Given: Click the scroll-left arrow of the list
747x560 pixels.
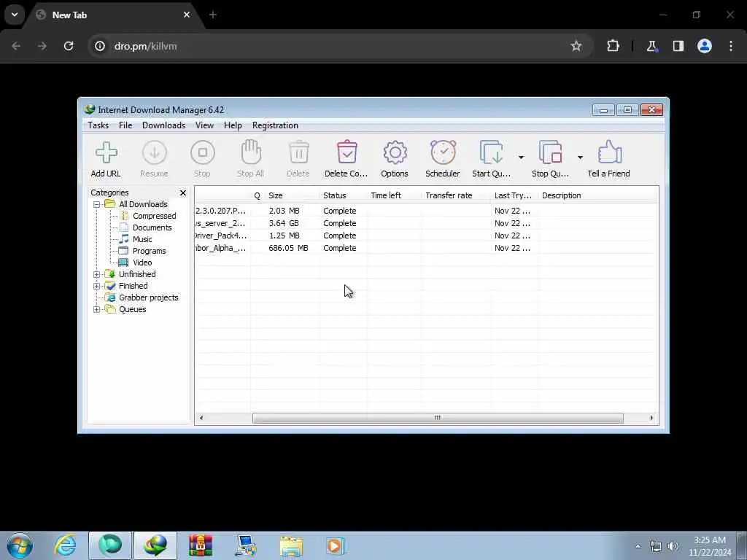Looking at the screenshot, I should (201, 418).
